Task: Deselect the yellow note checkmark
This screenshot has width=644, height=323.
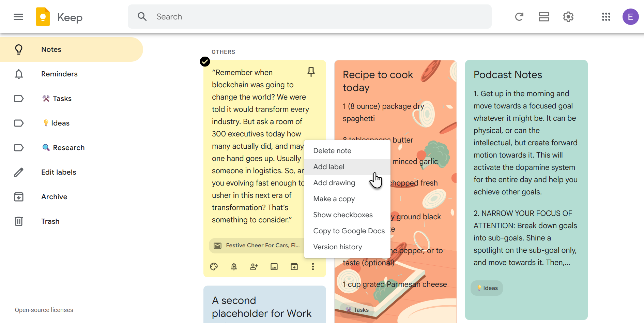Action: [205, 62]
